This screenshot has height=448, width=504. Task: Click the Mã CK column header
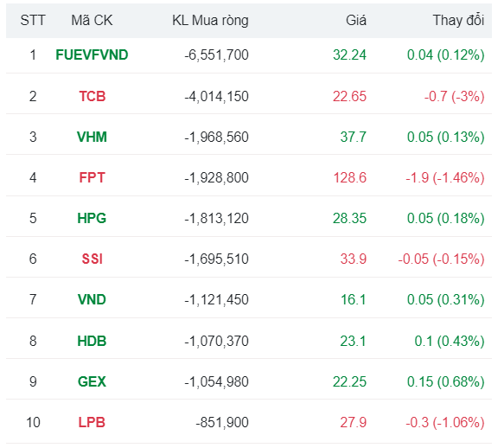click(92, 20)
